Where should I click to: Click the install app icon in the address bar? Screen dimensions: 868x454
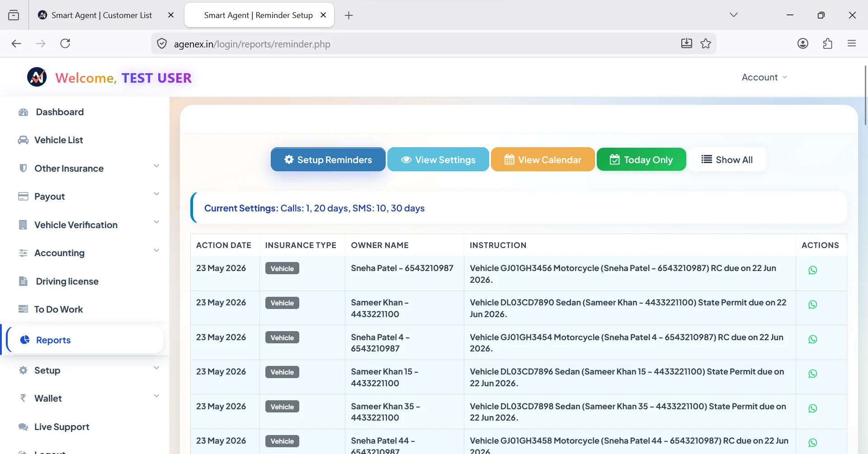point(686,43)
